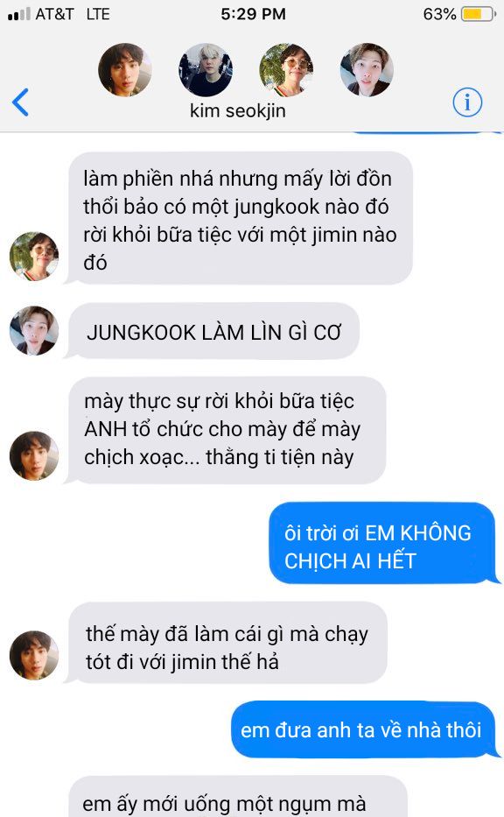Viewport: 504px width, 817px height.
Task: Tap the fourth header avatar
Action: (367, 70)
